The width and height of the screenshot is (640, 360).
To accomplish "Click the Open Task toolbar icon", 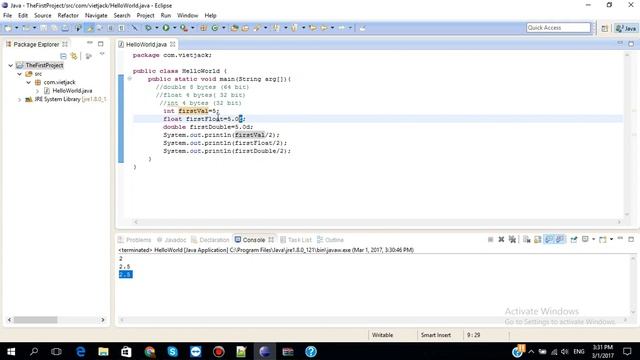I will (245, 28).
